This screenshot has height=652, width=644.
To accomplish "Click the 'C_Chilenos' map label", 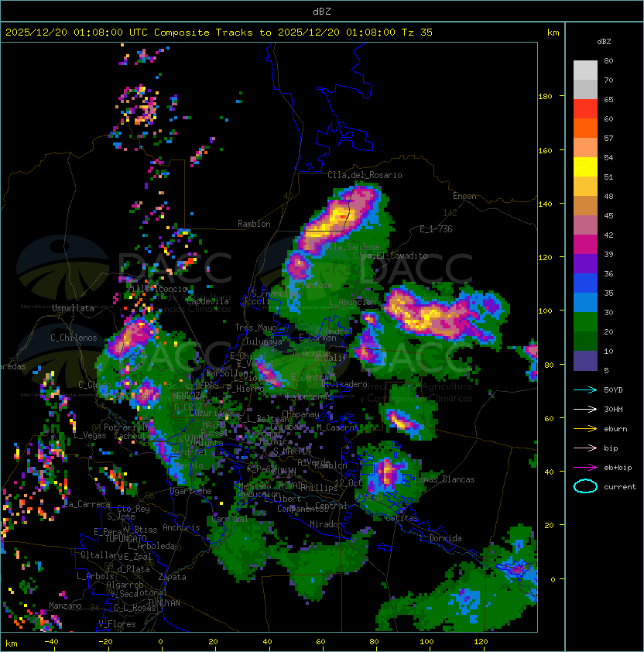I will (74, 338).
